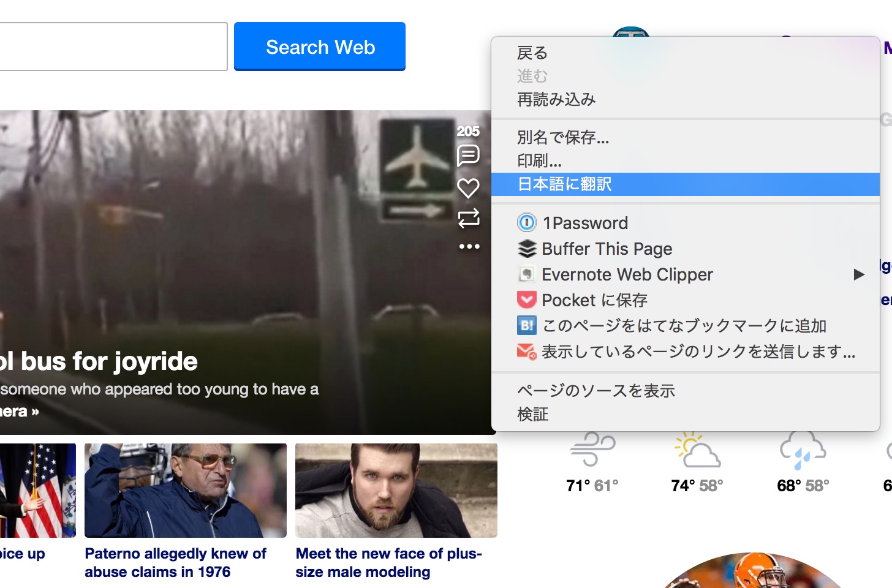Click the 1Password icon in the context menu

click(x=526, y=222)
